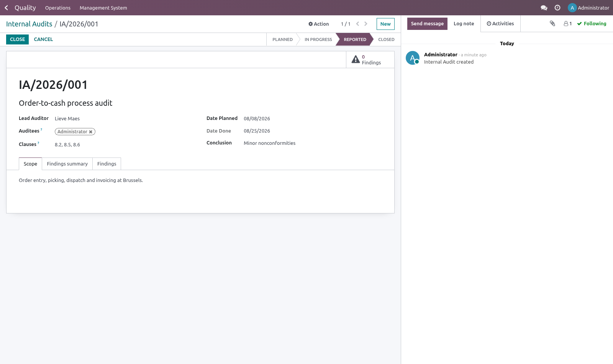Set status to CLOSED stage
This screenshot has height=364, width=613.
pos(386,39)
